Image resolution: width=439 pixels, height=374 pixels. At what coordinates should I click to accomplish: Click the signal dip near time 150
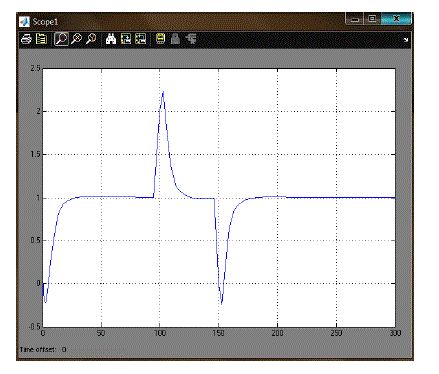(x=222, y=303)
